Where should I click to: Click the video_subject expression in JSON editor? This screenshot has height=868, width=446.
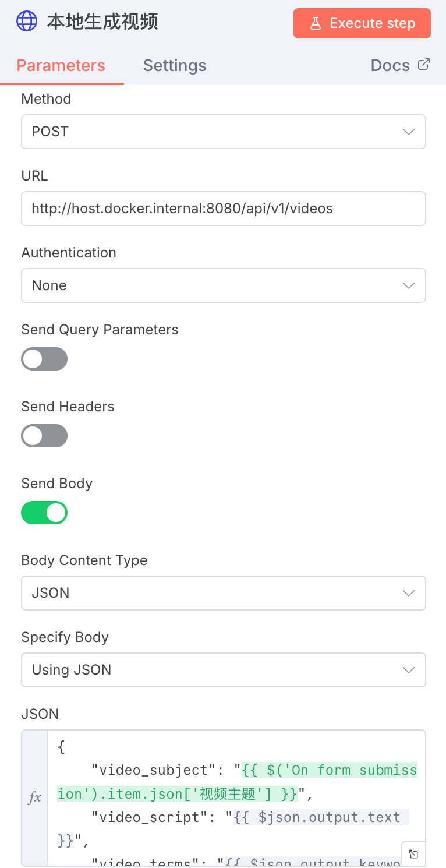330,771
